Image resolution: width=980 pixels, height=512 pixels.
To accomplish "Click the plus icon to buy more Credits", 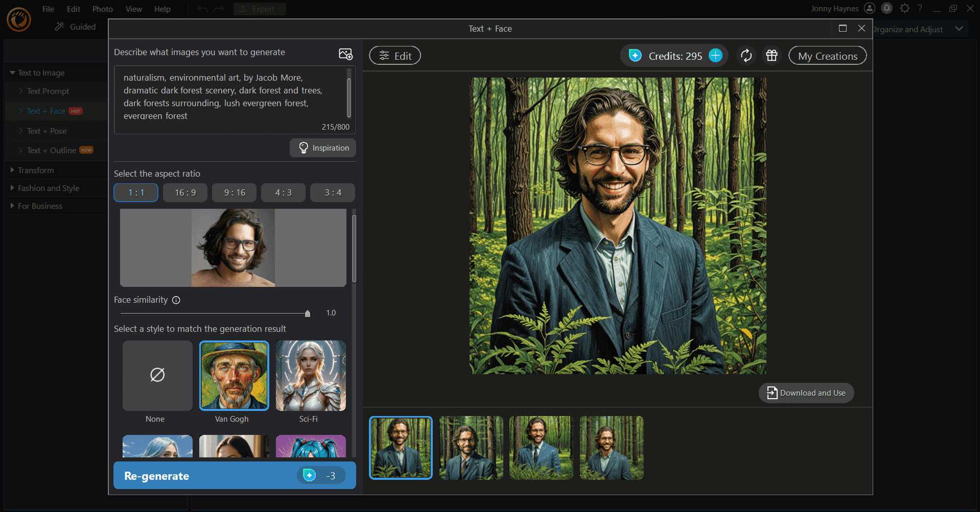I will click(x=715, y=55).
